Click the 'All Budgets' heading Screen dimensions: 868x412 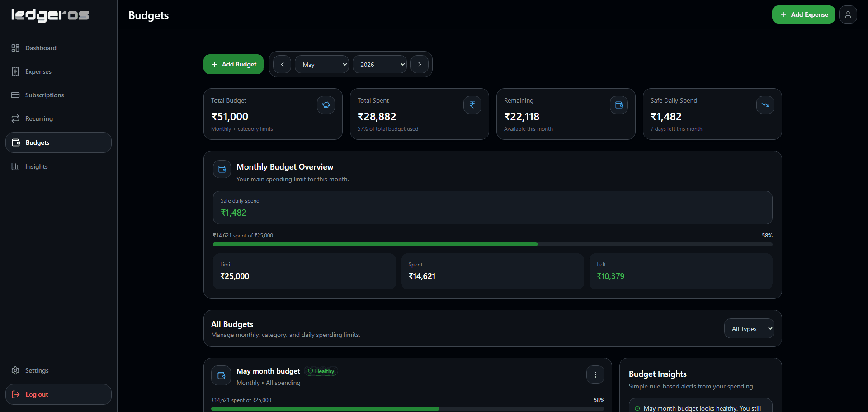click(232, 324)
